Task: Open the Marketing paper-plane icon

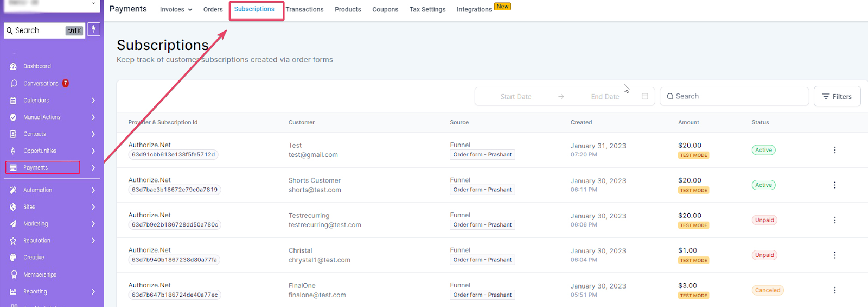Action: pyautogui.click(x=13, y=224)
